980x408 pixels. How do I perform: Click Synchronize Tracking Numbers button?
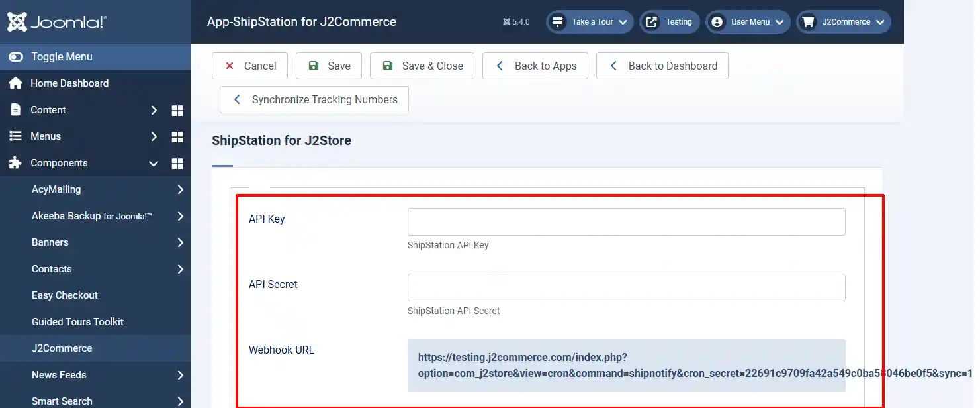tap(314, 99)
